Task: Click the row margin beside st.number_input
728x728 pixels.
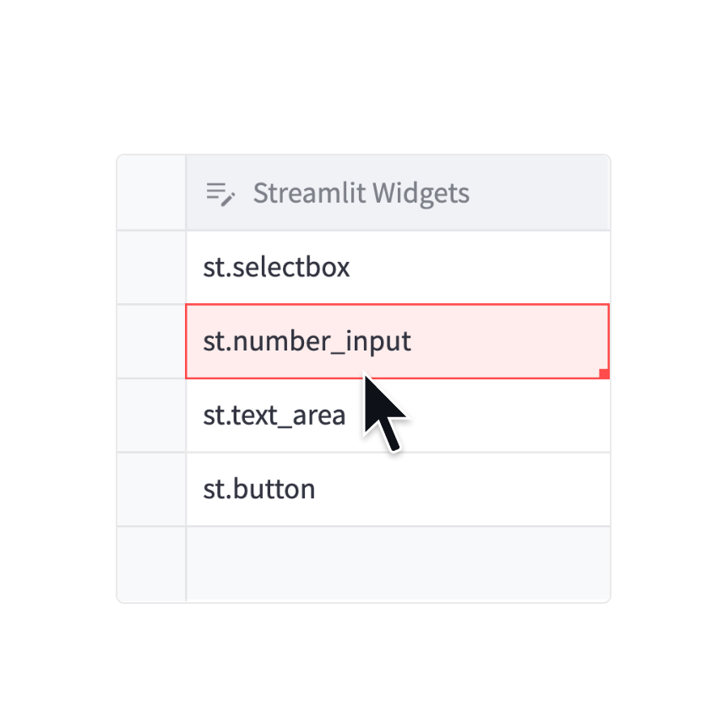Action: tap(151, 341)
